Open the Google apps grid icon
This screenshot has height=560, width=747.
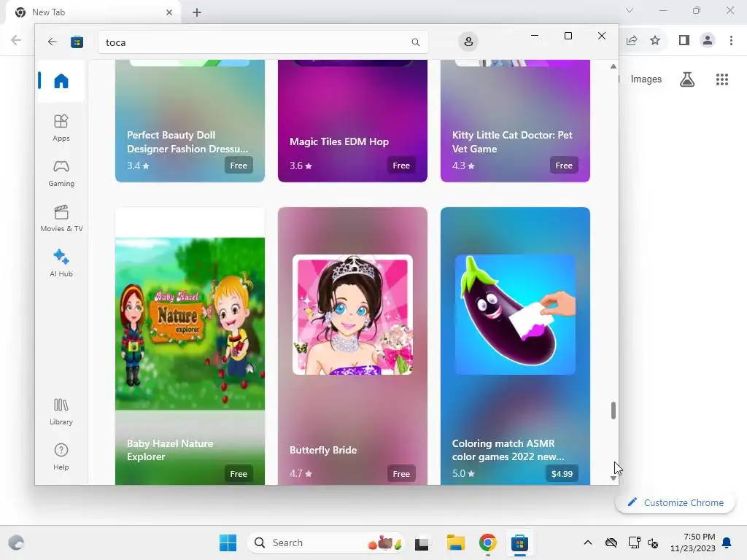[x=722, y=79]
